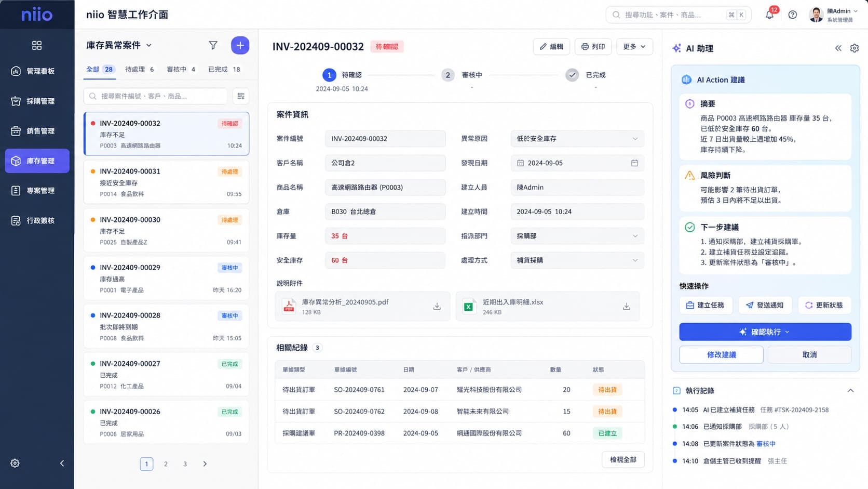Open 管理看板 in the sidebar
Image resolution: width=868 pixels, height=489 pixels.
click(x=37, y=71)
